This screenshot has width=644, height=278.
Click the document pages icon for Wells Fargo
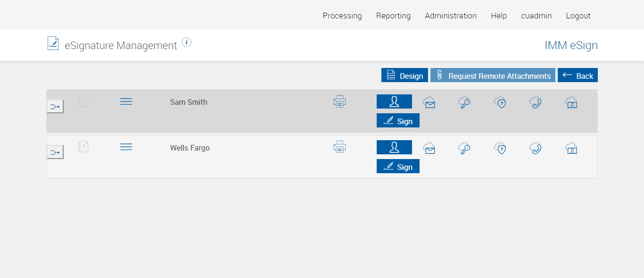(83, 147)
